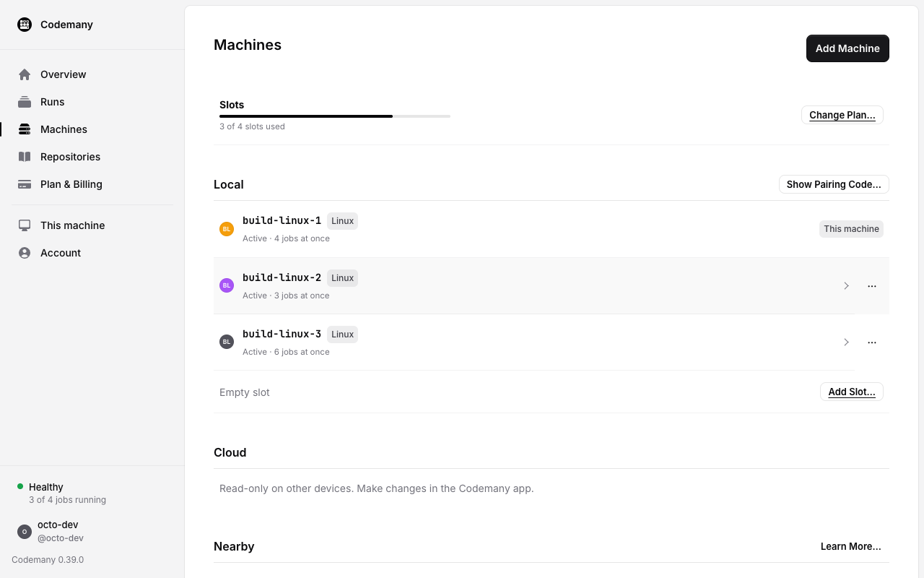Click the "3 of 4 jobs running" status
The height and width of the screenshot is (578, 924).
[67, 500]
